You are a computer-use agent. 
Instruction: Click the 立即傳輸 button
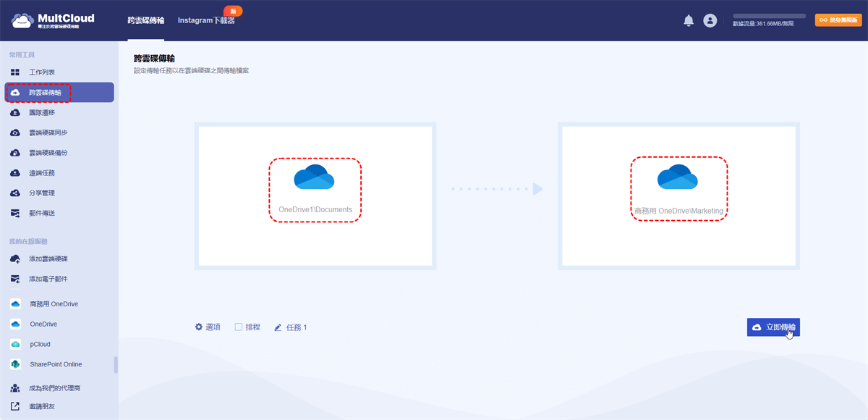click(773, 327)
